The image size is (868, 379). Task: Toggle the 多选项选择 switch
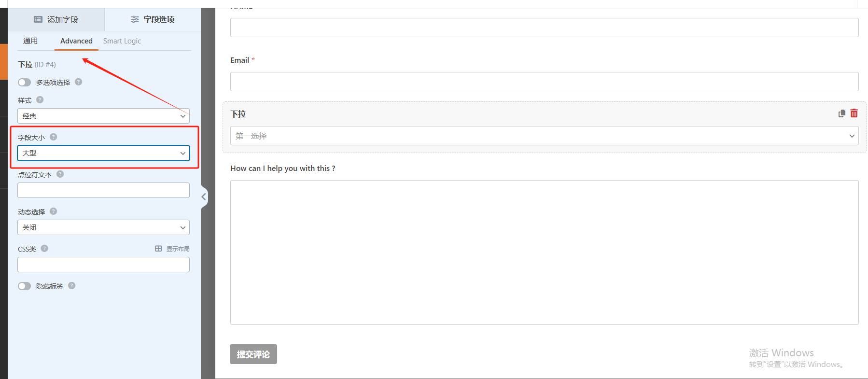25,83
